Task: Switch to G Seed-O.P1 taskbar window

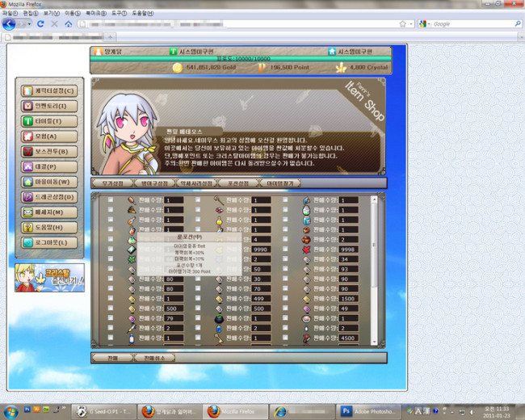Action: pyautogui.click(x=105, y=411)
